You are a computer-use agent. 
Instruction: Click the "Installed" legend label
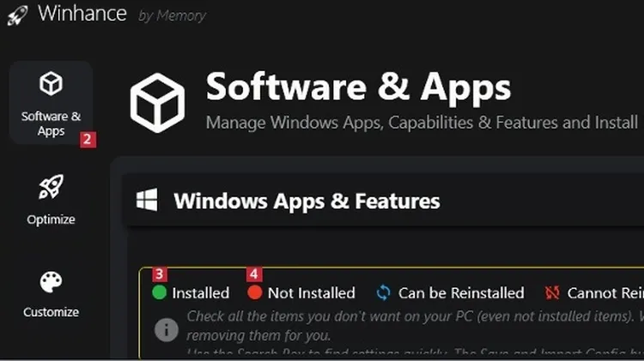click(201, 293)
